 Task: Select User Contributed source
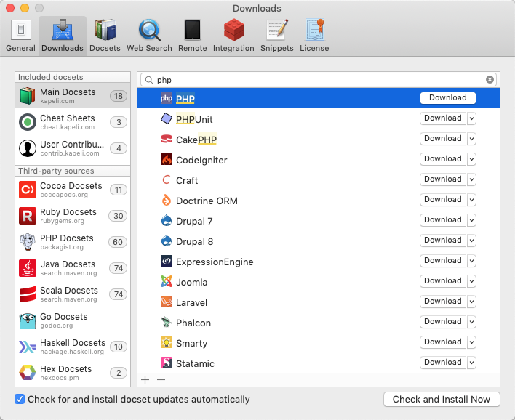coord(73,148)
